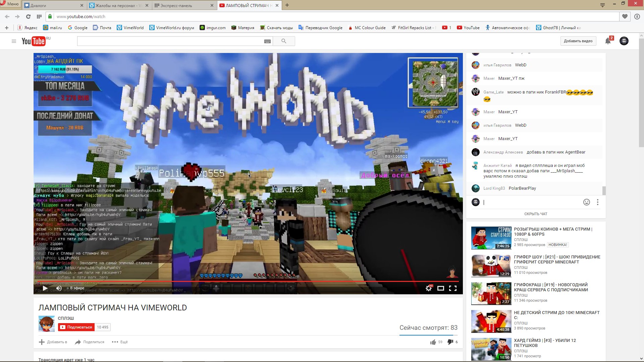The height and width of the screenshot is (362, 644).
Task: Mute the video with the volume icon
Action: click(x=59, y=288)
